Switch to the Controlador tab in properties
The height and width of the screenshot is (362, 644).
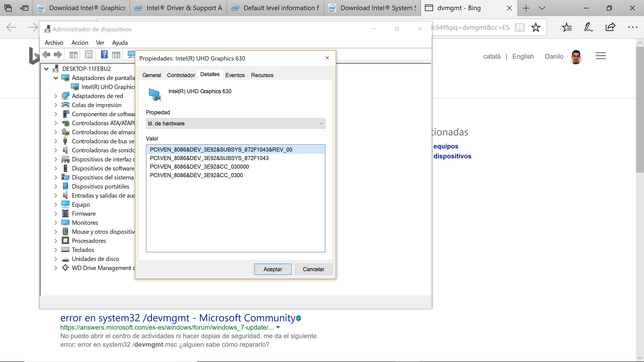tap(181, 75)
